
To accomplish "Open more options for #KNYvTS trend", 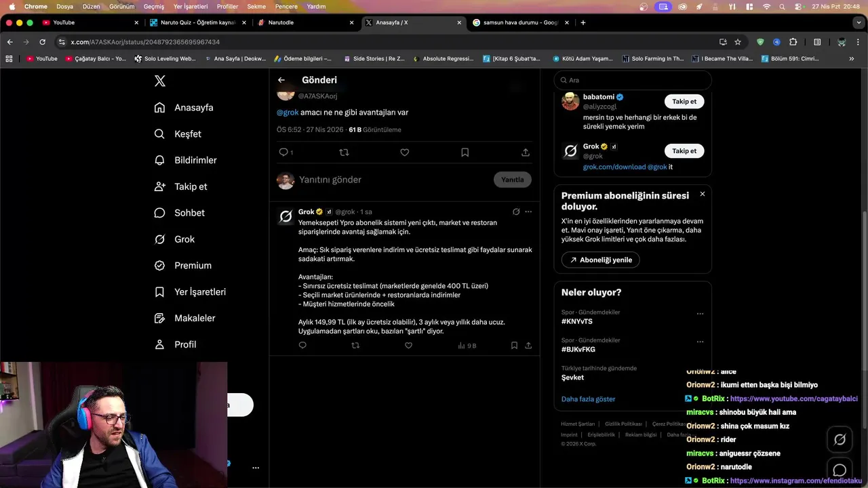I will (x=701, y=314).
